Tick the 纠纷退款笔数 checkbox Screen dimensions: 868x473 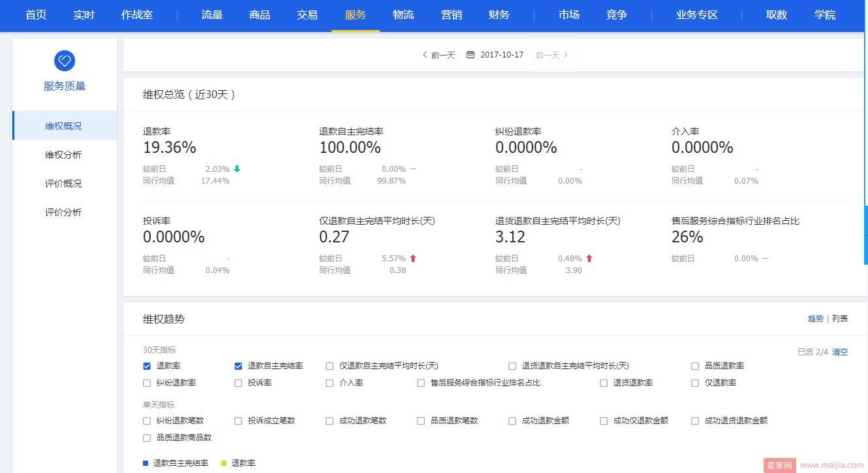(147, 421)
